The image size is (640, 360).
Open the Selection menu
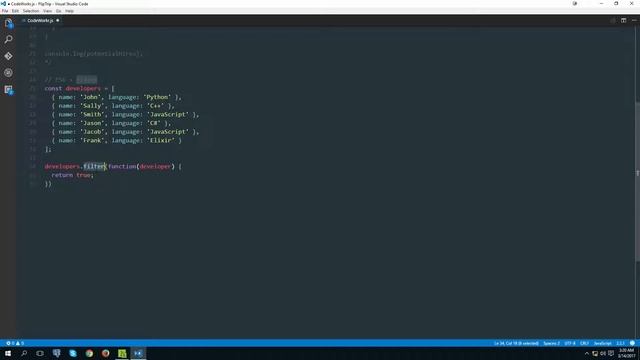[x=31, y=11]
